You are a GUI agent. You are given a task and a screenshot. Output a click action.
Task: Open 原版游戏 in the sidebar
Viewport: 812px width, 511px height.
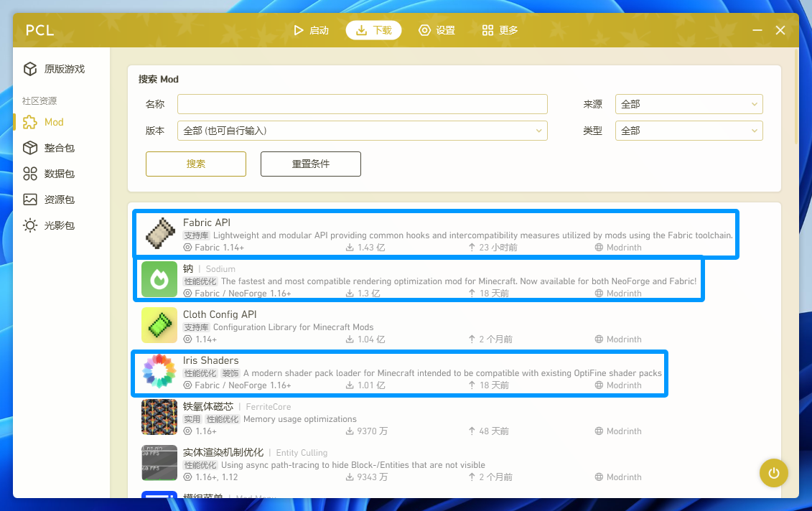[x=63, y=69]
